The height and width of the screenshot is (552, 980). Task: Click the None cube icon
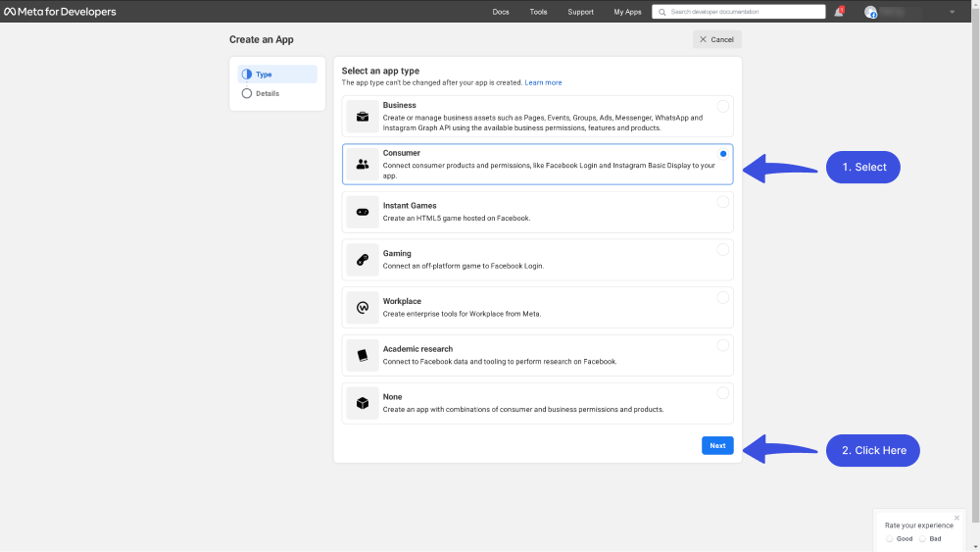363,403
